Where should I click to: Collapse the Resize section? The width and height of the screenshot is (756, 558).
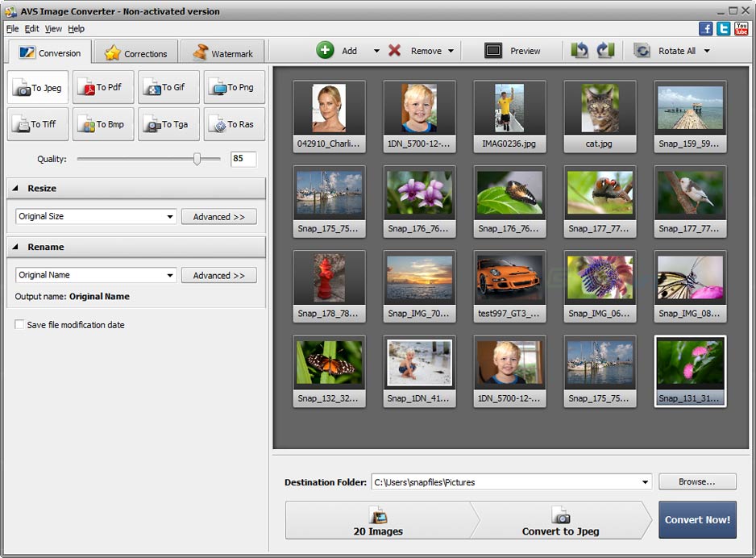pos(15,188)
